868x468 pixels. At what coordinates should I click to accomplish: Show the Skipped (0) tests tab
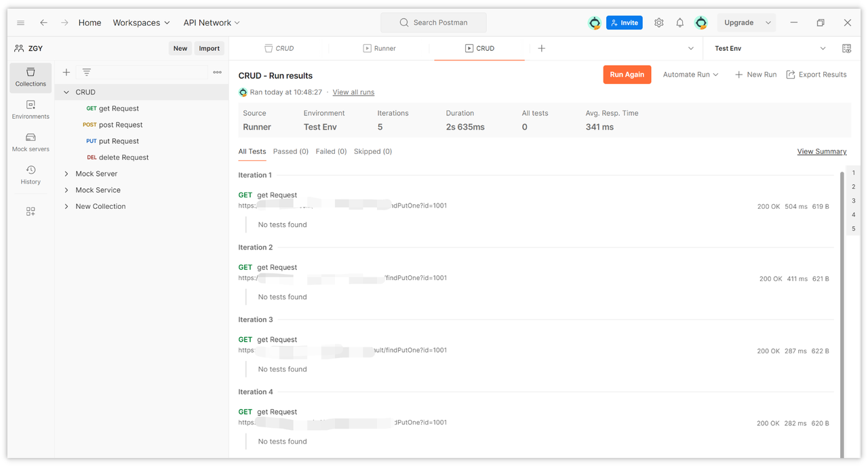pos(373,151)
